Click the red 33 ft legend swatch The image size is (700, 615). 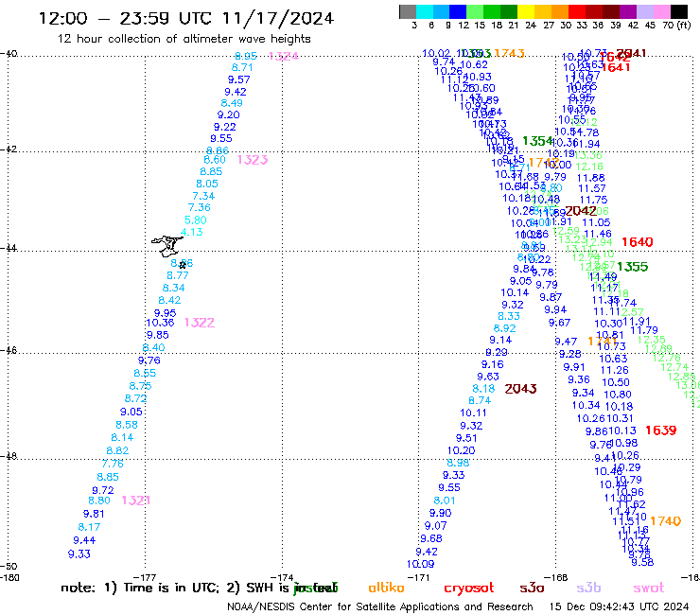[x=577, y=11]
